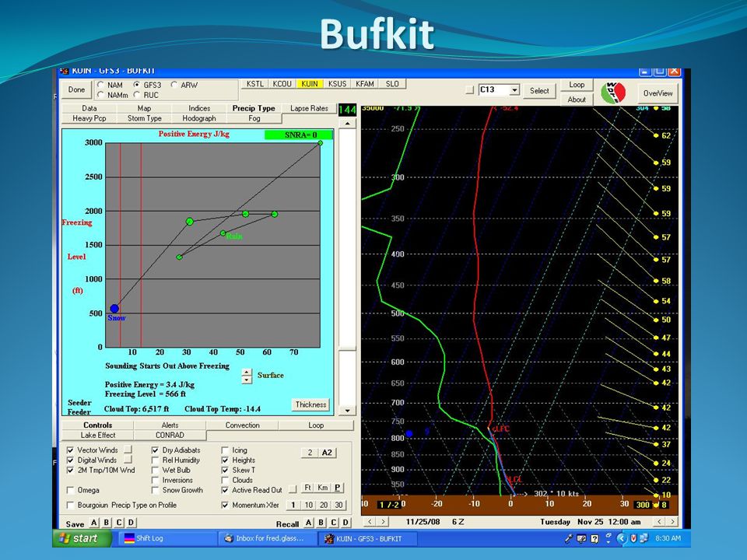Click the small button beside Vector Winds

pyautogui.click(x=128, y=450)
